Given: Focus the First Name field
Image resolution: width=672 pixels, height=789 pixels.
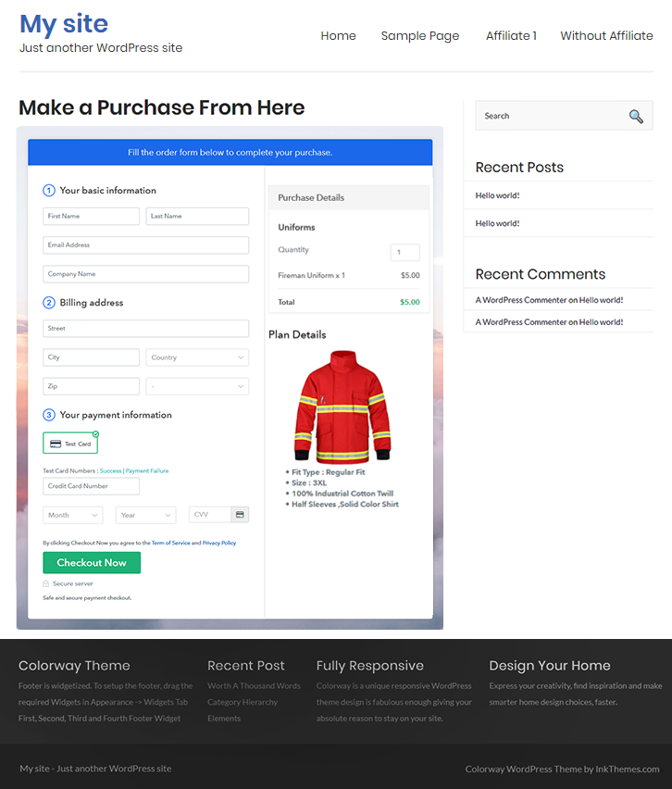Looking at the screenshot, I should click(x=91, y=217).
